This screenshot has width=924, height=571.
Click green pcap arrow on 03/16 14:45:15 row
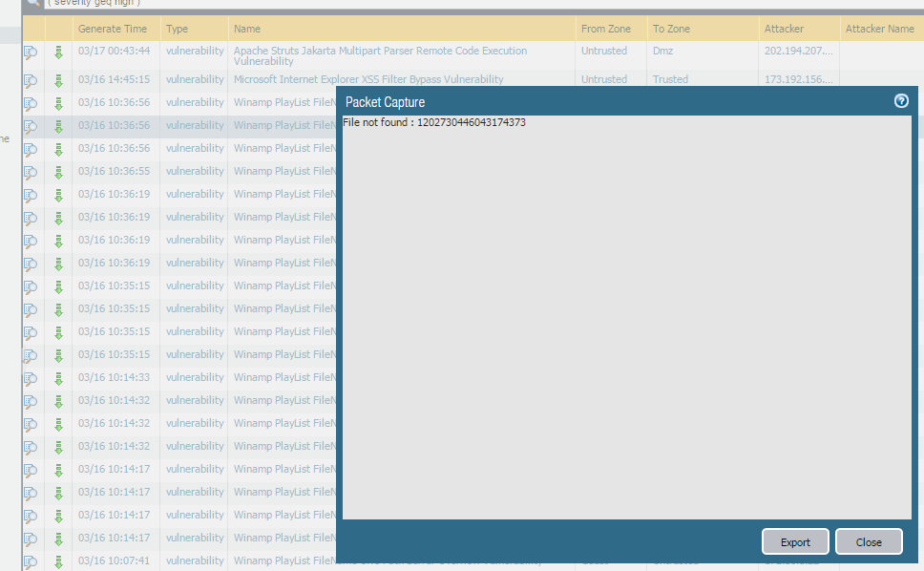click(58, 80)
